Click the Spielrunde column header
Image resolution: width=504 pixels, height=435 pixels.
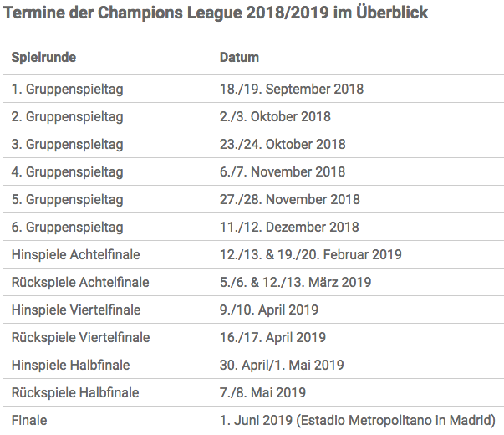(x=43, y=57)
